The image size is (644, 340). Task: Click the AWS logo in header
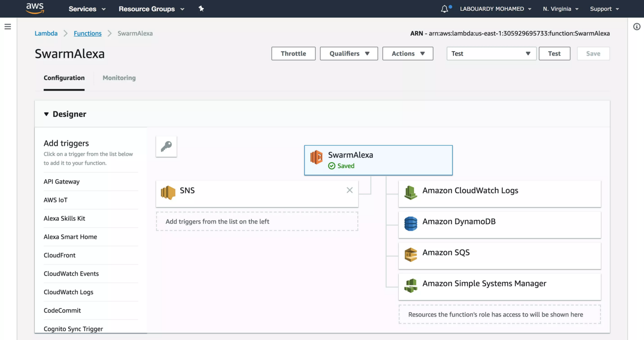tap(35, 8)
